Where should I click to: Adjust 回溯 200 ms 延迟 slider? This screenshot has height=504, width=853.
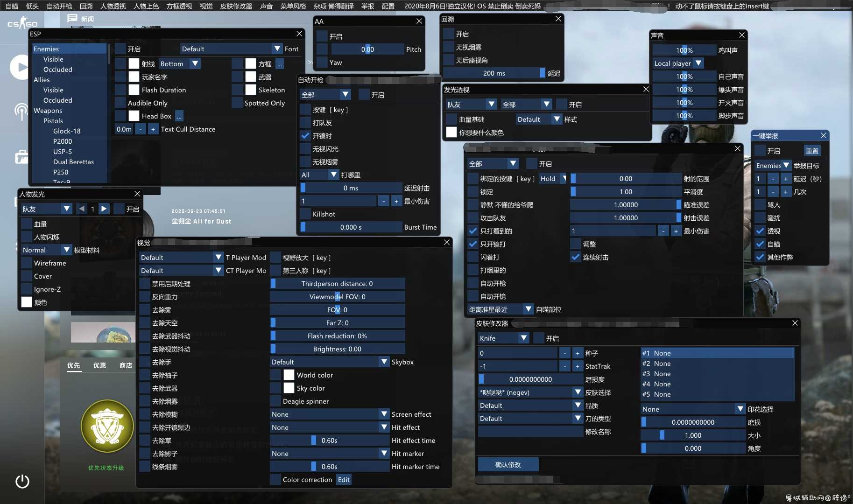tap(494, 73)
